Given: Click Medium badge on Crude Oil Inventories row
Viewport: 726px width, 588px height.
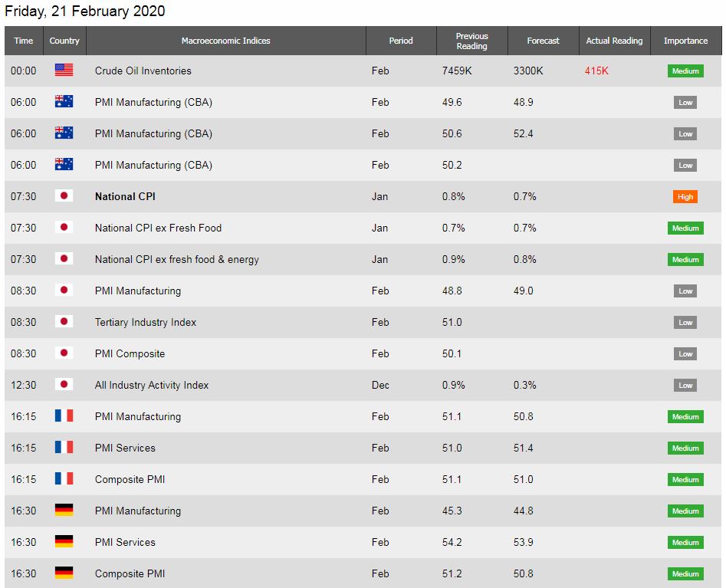Looking at the screenshot, I should coord(685,71).
